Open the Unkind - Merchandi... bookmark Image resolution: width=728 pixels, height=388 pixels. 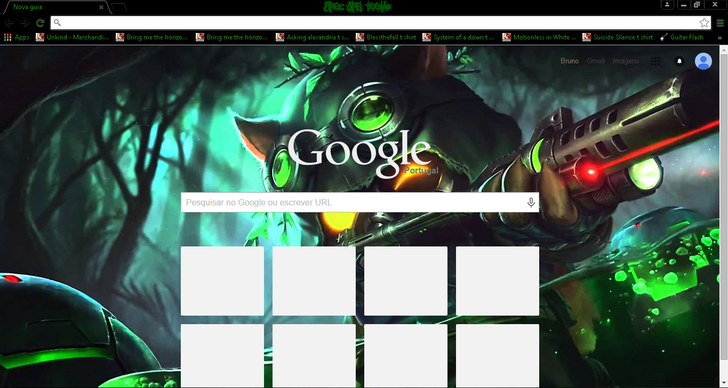pos(72,37)
